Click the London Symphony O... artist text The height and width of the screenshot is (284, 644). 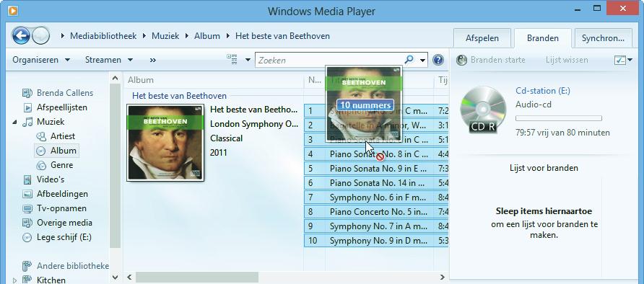[254, 124]
